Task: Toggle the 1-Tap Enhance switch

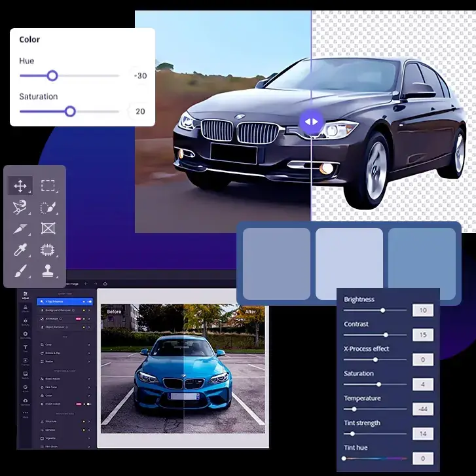Action: click(x=90, y=302)
